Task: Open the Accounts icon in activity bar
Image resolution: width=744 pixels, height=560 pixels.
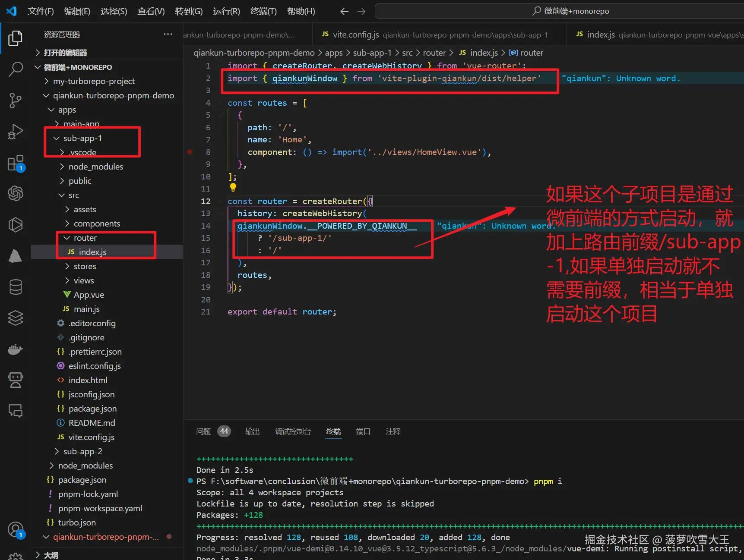Action: (16, 530)
